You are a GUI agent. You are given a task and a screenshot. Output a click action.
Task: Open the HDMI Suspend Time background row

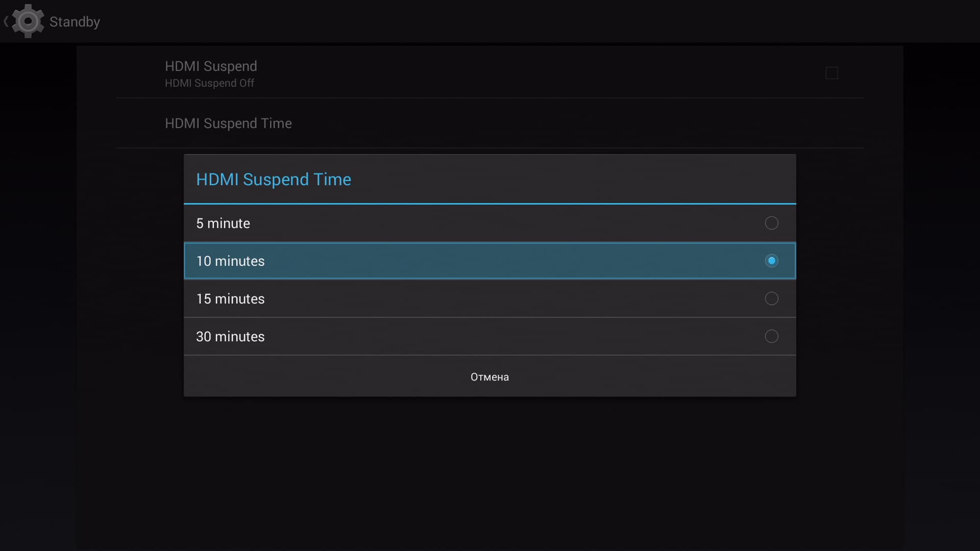pos(228,123)
